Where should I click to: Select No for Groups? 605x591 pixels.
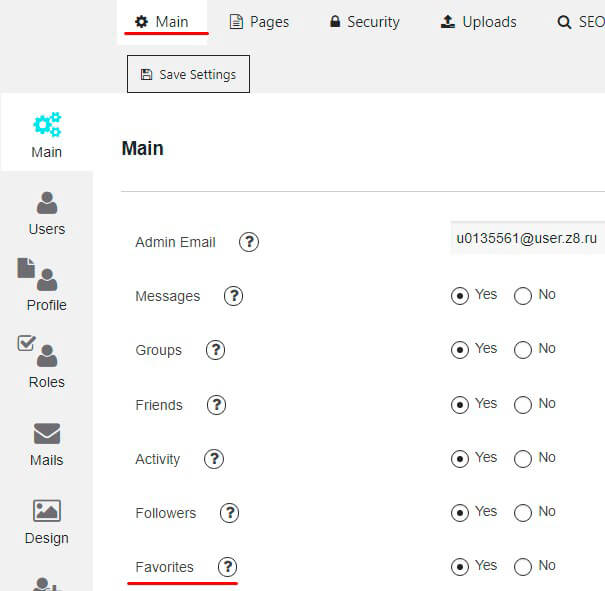(x=523, y=350)
